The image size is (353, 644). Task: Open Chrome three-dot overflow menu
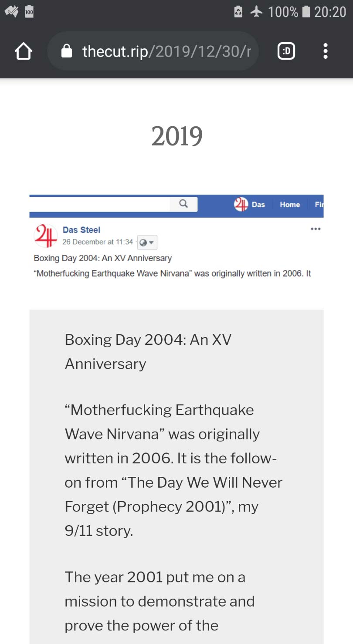pos(325,52)
